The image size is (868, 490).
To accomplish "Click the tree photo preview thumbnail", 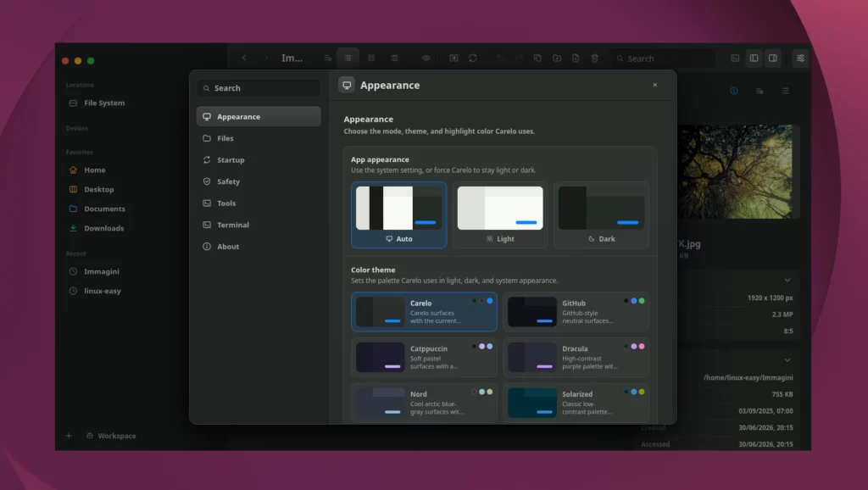I will (x=736, y=171).
